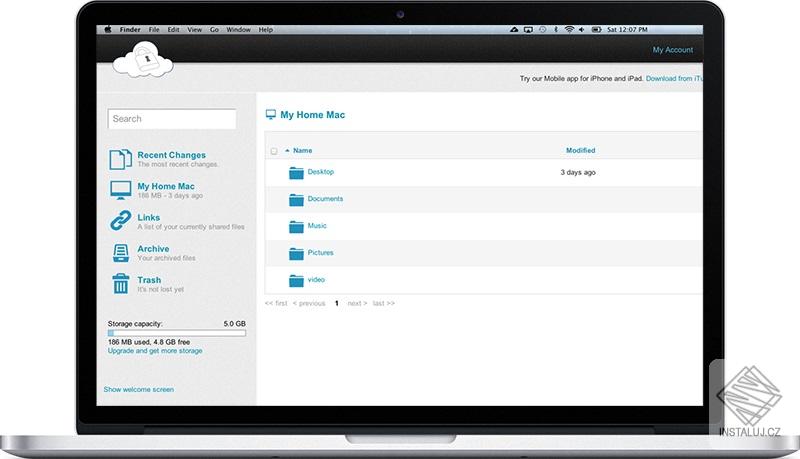Screen dimensions: 800x459
Task: Click 'My Home Mac' page heading text
Action: pos(312,115)
